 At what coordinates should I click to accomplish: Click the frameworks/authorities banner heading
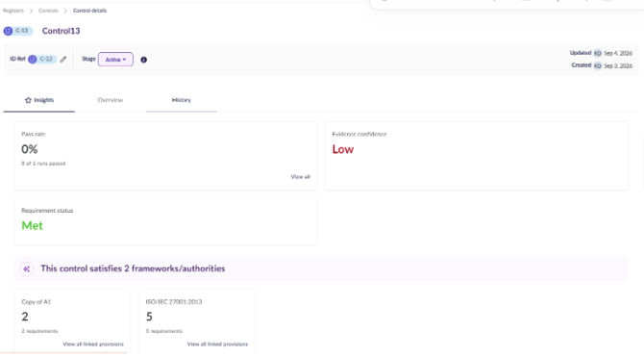coord(133,268)
